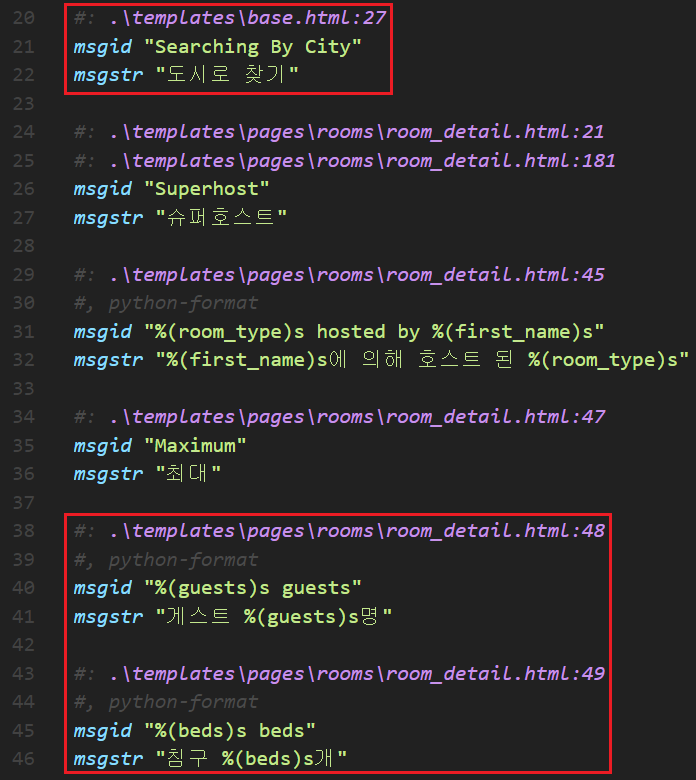This screenshot has width=696, height=780.
Task: Click python-format flag on line 39
Action: [x=166, y=560]
